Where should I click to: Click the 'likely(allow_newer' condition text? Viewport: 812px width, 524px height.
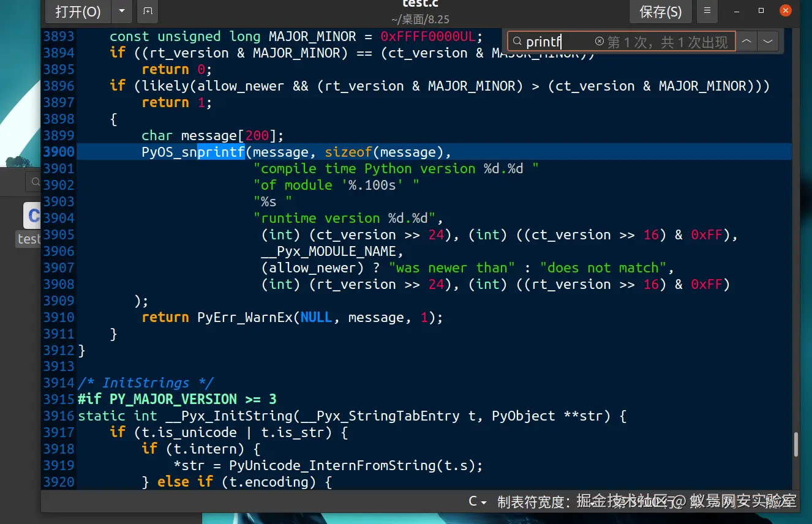(213, 86)
